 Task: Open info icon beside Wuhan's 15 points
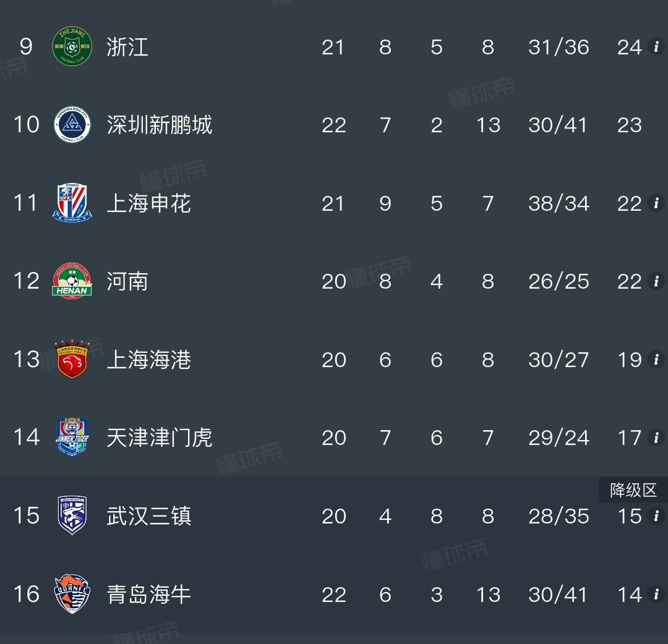pos(656,515)
